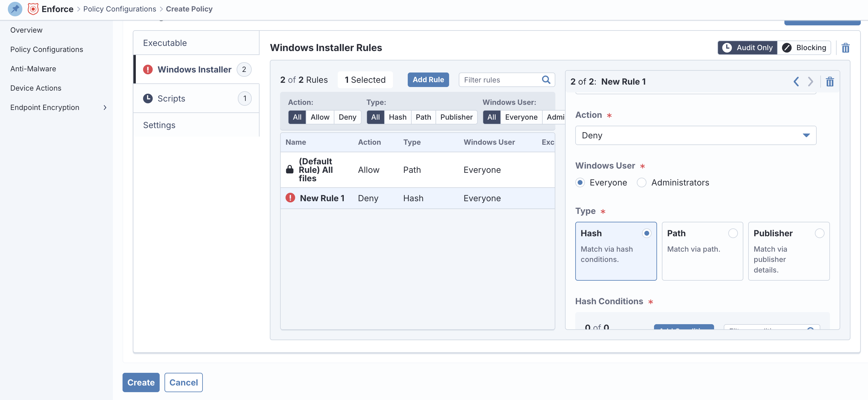This screenshot has height=400, width=868.
Task: Choose the Publisher type radio option
Action: pyautogui.click(x=819, y=233)
